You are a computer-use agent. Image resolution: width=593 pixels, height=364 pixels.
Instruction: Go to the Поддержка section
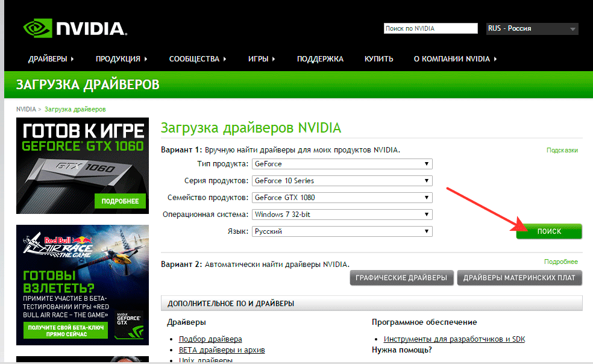click(x=320, y=59)
